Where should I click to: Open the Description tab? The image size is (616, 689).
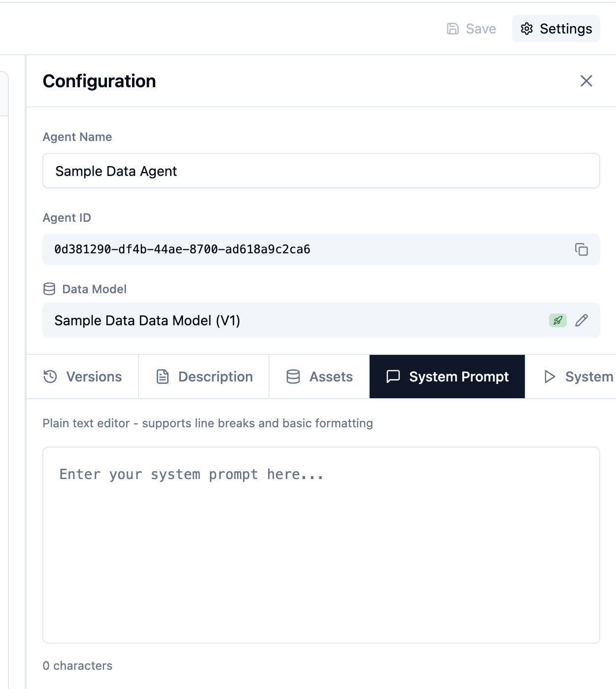[x=203, y=377]
